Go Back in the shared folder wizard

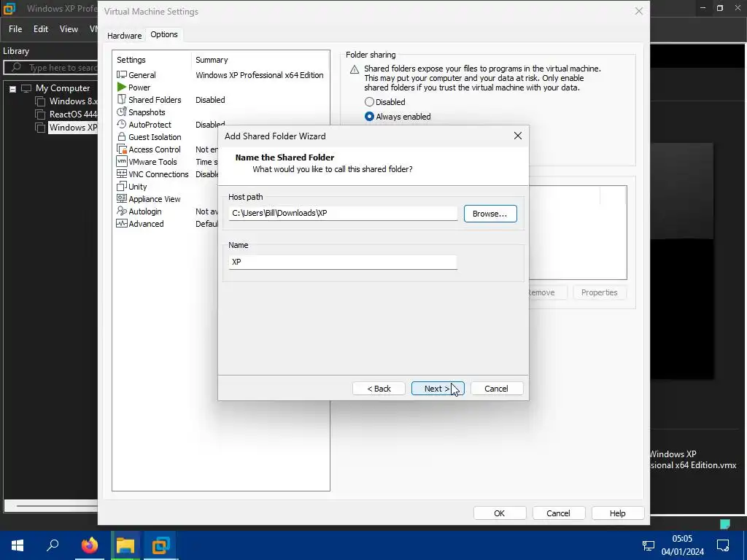(379, 389)
